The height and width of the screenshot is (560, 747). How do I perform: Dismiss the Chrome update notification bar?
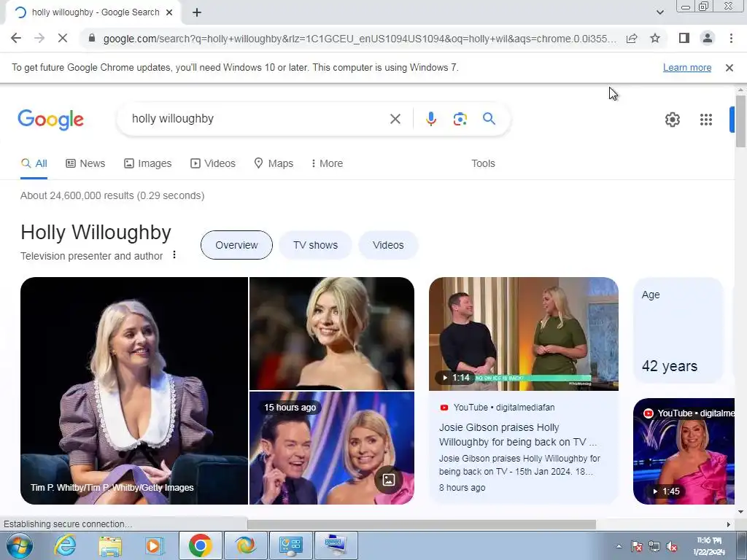(x=729, y=68)
